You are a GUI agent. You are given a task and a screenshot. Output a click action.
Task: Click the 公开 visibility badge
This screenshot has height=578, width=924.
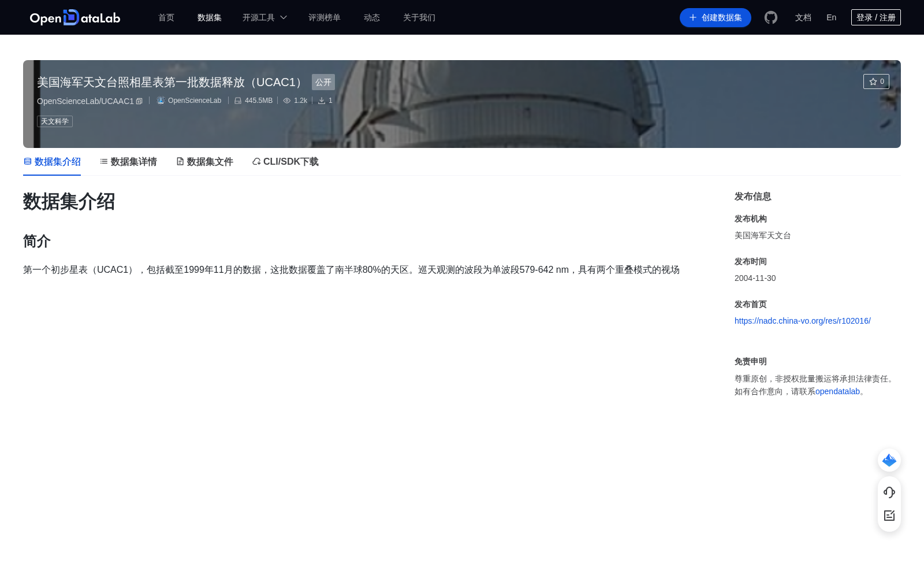point(323,82)
